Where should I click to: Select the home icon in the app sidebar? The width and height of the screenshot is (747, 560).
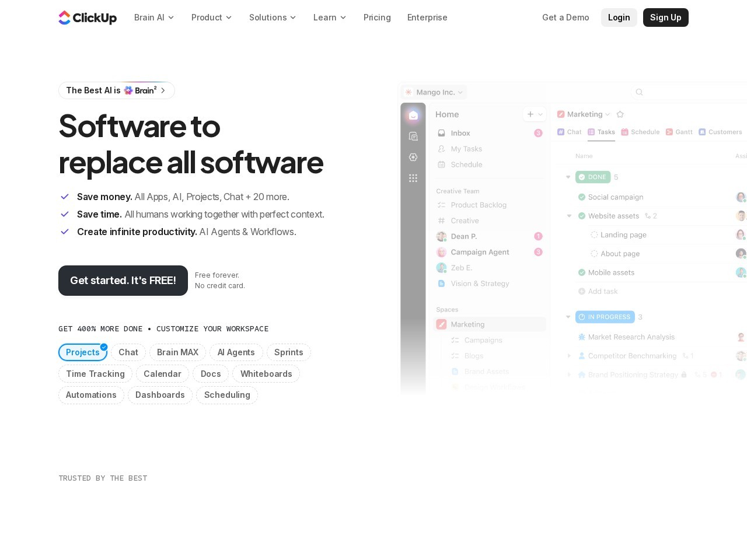[x=413, y=115]
